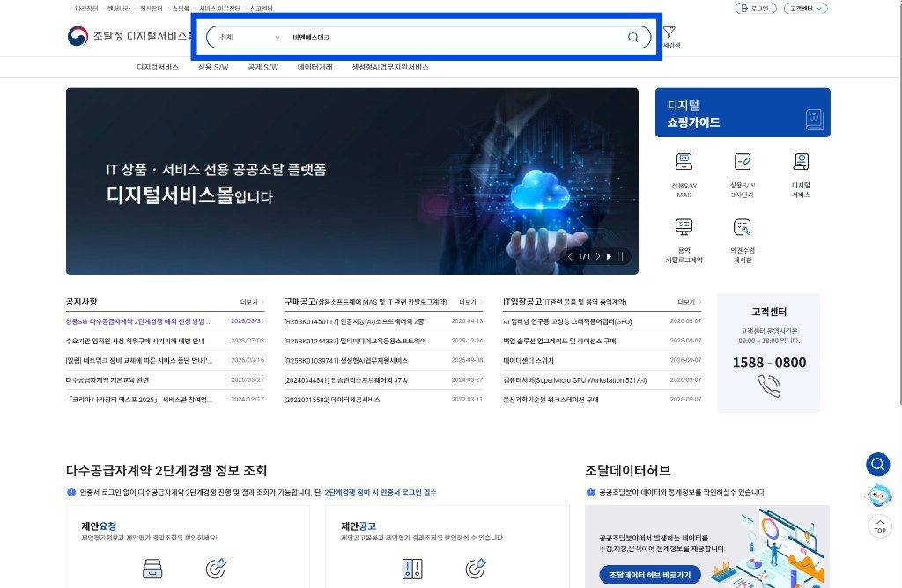902x588 pixels.
Task: Open the 상용 S/W menu
Action: click(x=213, y=67)
